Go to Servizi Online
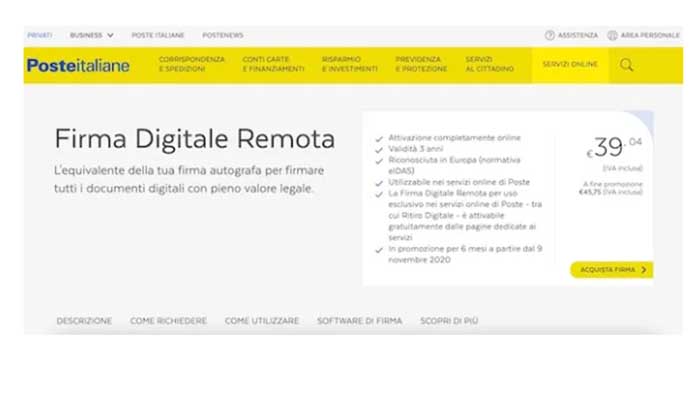This screenshot has width=700, height=400. tap(569, 65)
